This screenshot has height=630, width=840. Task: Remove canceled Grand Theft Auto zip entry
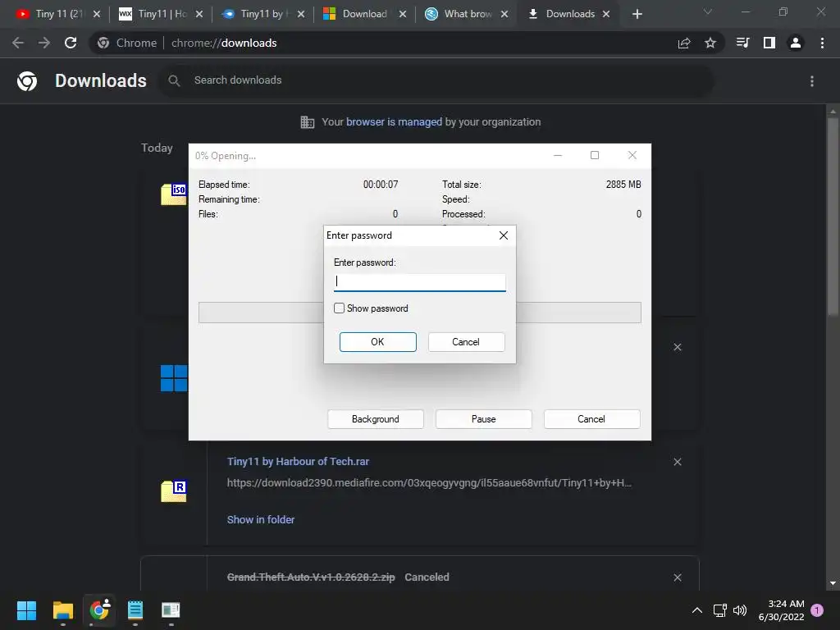tap(678, 577)
